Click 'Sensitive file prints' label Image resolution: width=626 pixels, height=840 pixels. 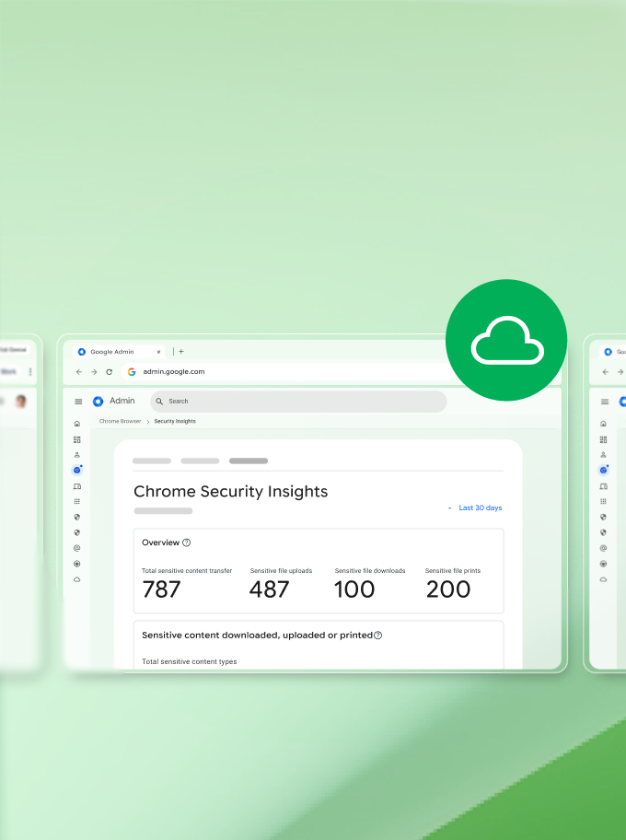tap(453, 571)
